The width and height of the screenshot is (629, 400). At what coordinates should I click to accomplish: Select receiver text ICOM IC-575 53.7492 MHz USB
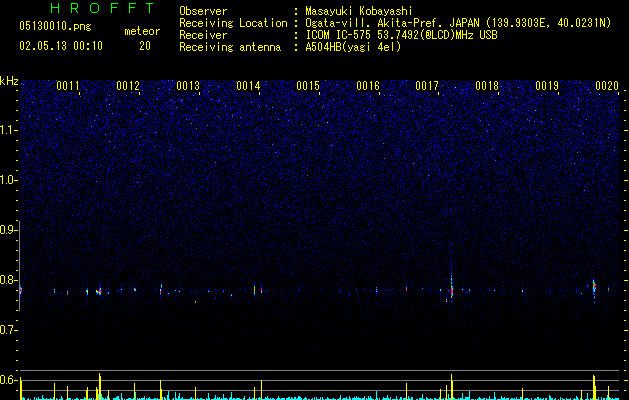[402, 35]
